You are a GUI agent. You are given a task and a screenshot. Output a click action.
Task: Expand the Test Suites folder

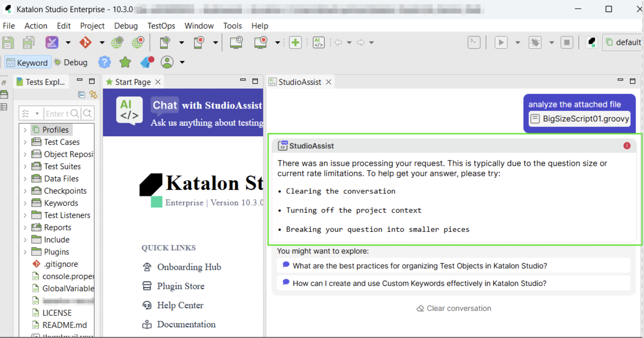(x=25, y=167)
